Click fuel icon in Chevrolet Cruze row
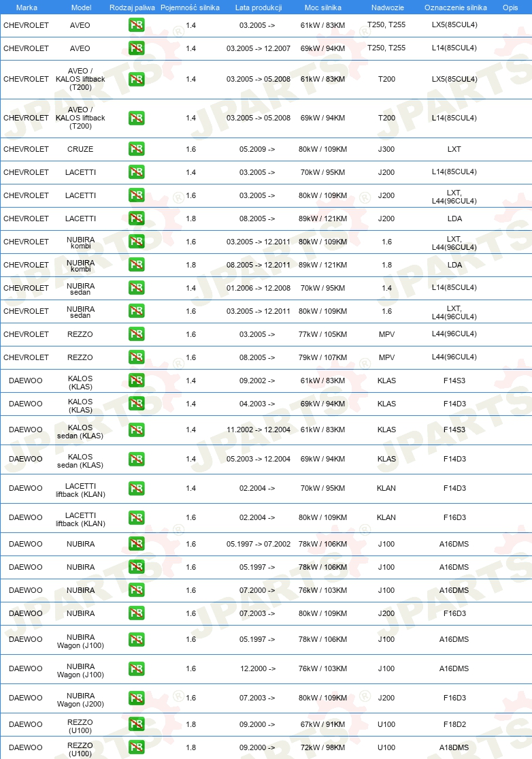The image size is (532, 759). [136, 149]
